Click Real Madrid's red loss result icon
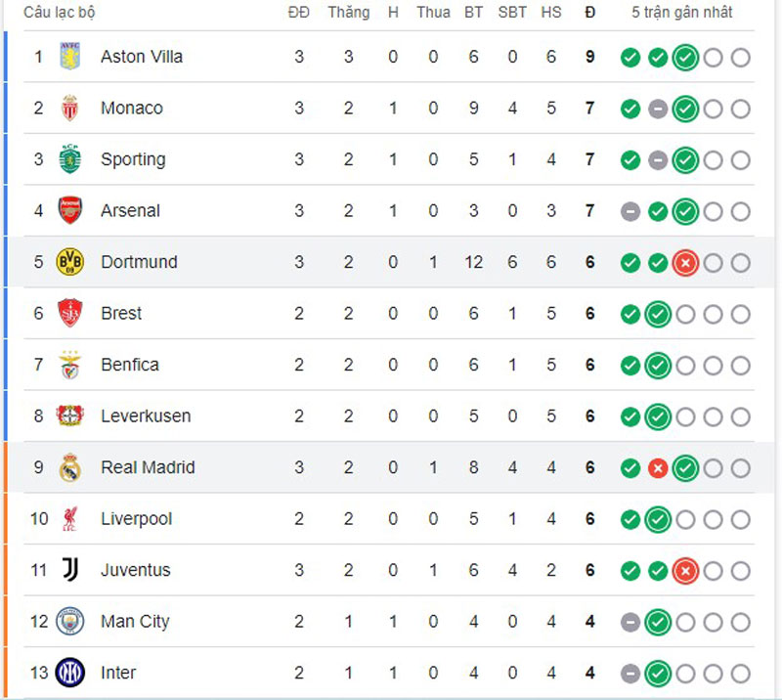The width and height of the screenshot is (782, 700). tap(658, 468)
